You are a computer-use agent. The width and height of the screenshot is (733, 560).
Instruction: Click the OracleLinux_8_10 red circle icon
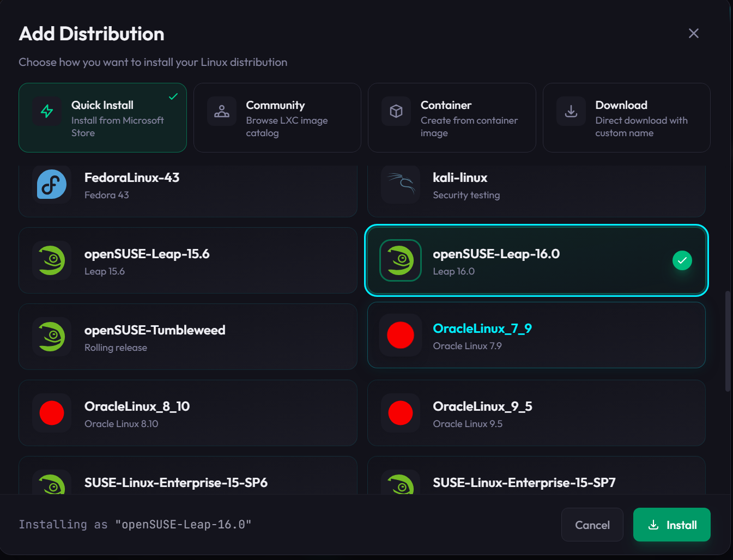[52, 413]
